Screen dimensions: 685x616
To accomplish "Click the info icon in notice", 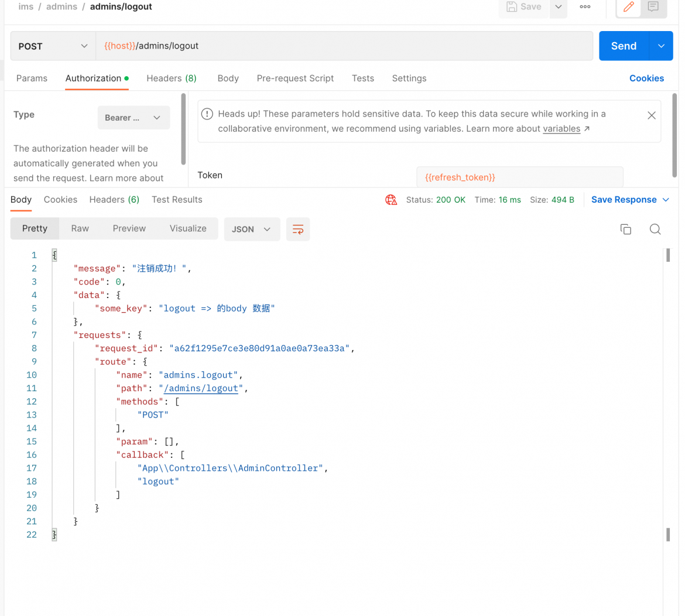I will click(207, 114).
